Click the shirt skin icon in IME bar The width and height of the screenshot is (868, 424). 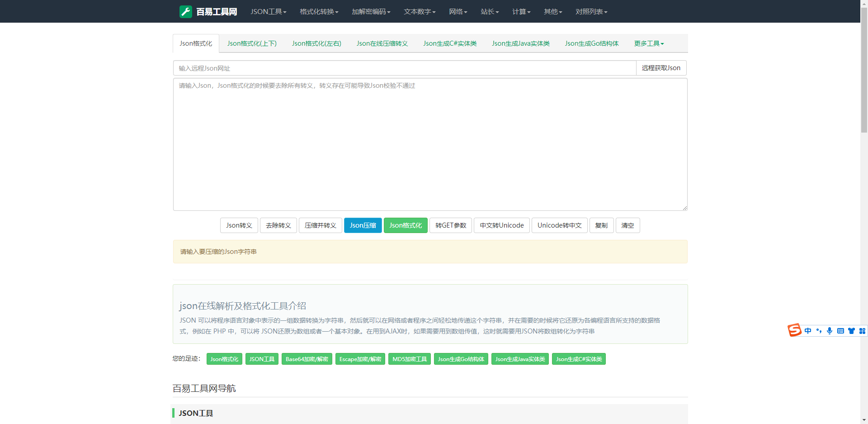click(851, 331)
